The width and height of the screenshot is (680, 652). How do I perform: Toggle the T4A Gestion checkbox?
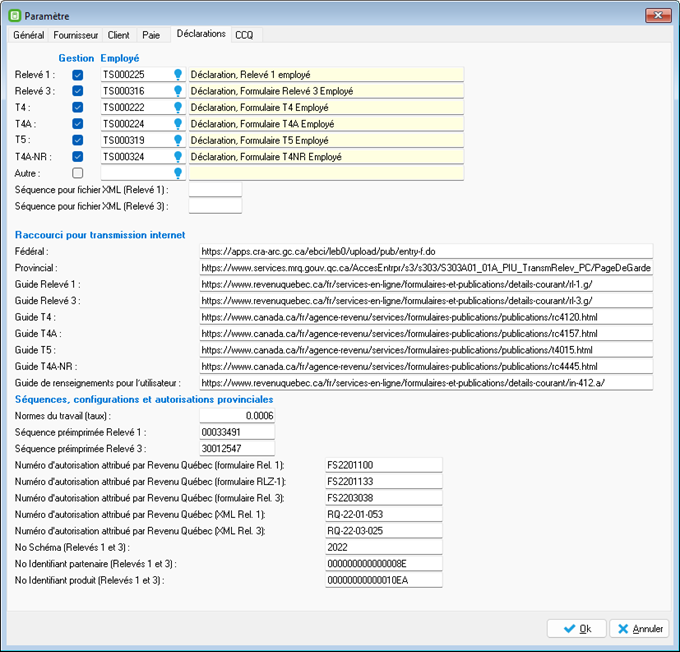pos(78,124)
